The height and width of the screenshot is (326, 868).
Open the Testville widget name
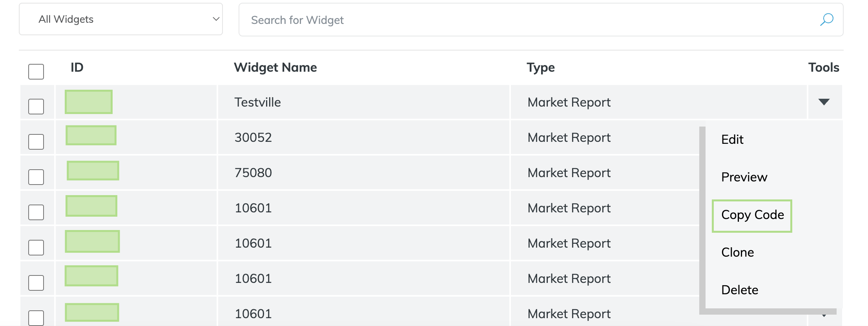pos(257,102)
